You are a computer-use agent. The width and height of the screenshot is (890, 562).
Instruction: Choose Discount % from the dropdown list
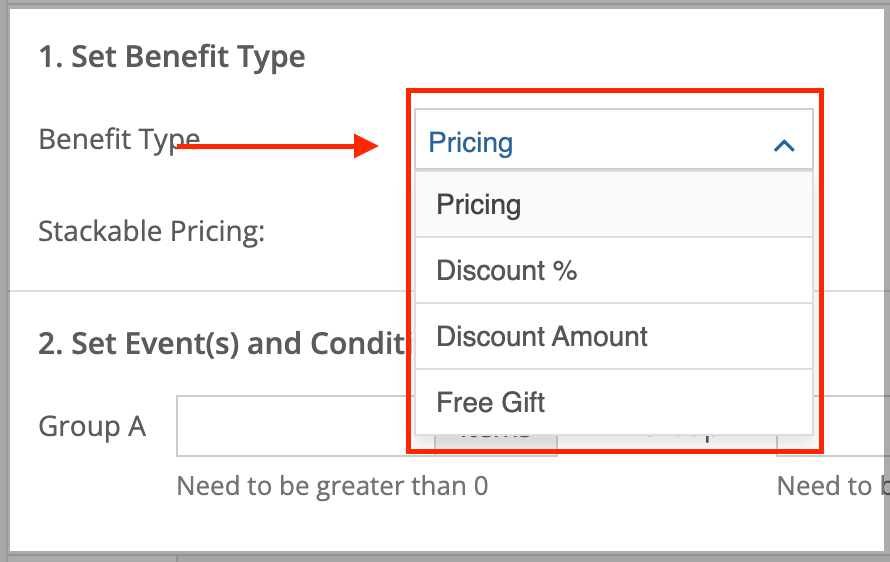pyautogui.click(x=614, y=270)
